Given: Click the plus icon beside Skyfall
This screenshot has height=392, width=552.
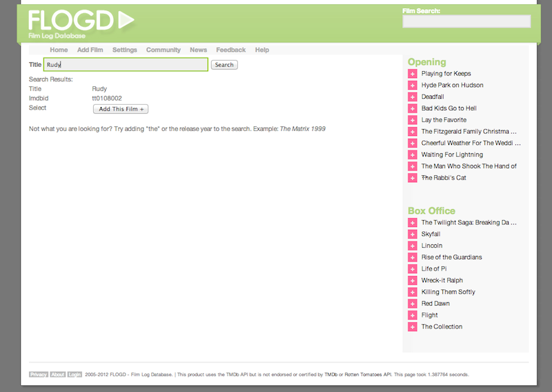Looking at the screenshot, I should click(412, 234).
